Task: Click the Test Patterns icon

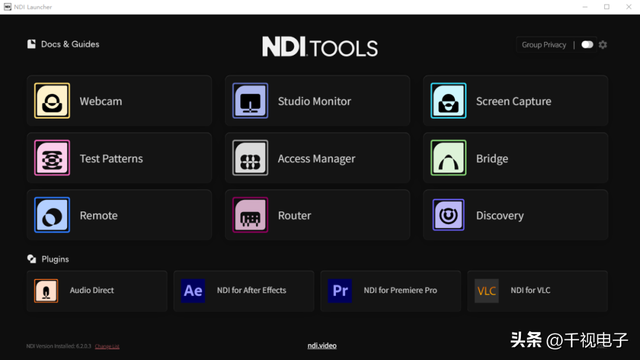Action: 52,158
